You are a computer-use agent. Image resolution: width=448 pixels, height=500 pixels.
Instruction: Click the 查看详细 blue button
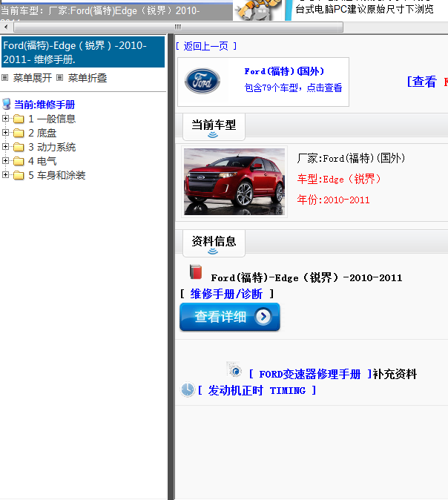click(x=230, y=317)
